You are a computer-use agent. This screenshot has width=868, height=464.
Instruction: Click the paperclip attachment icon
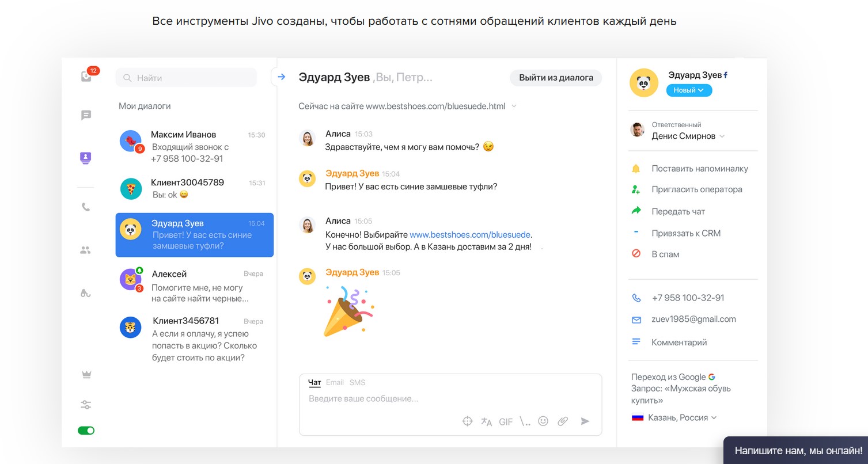click(563, 421)
